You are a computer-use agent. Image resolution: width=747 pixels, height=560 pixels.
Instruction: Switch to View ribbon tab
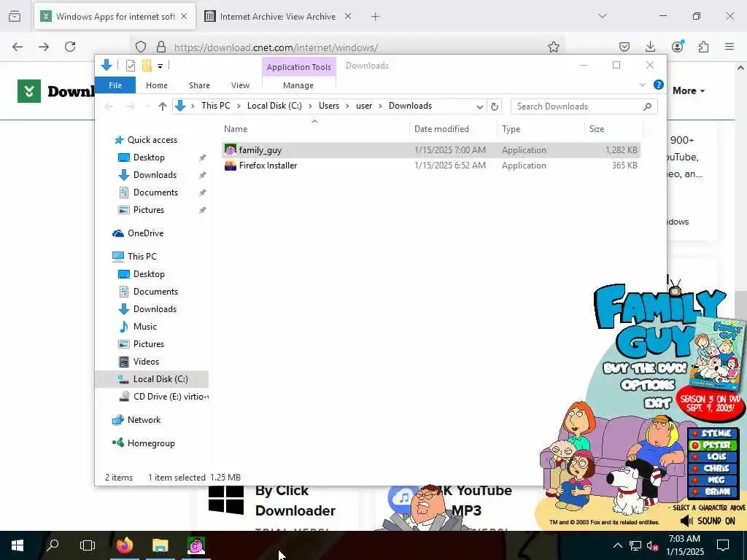click(240, 85)
